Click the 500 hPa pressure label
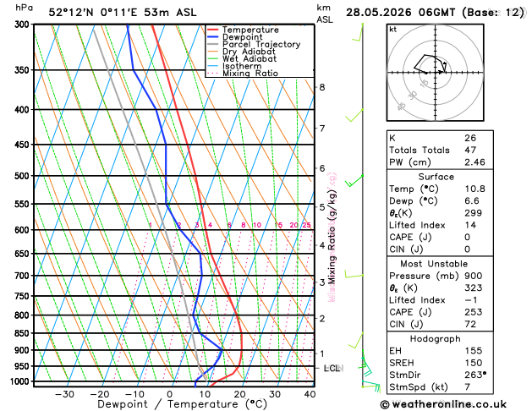Image resolution: width=532 pixels, height=411 pixels. tap(24, 176)
